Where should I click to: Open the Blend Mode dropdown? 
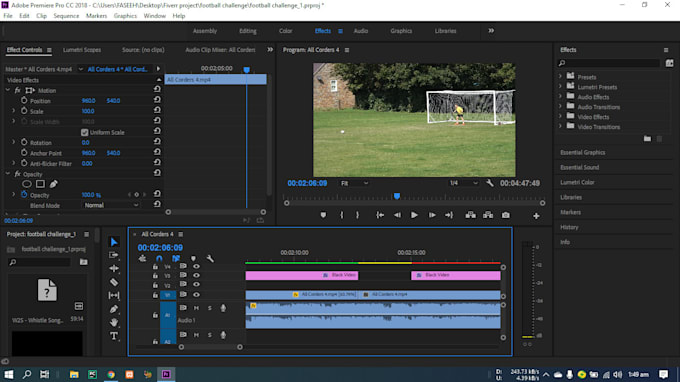point(111,205)
